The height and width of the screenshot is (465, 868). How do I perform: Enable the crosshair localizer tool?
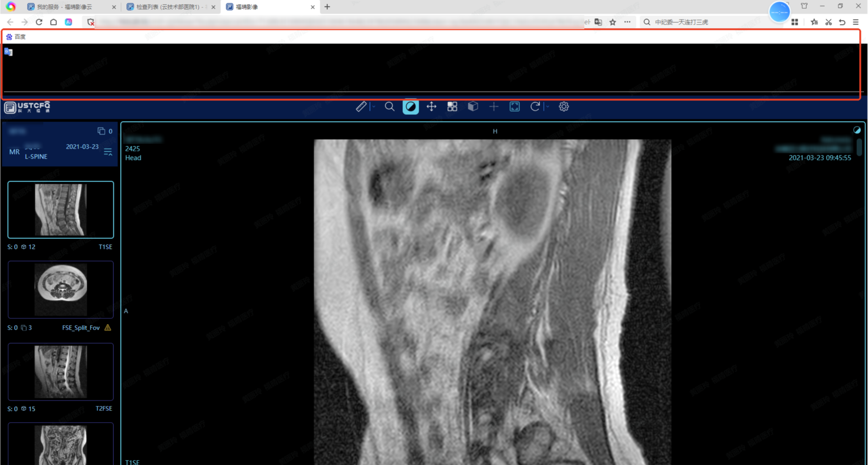pyautogui.click(x=494, y=107)
